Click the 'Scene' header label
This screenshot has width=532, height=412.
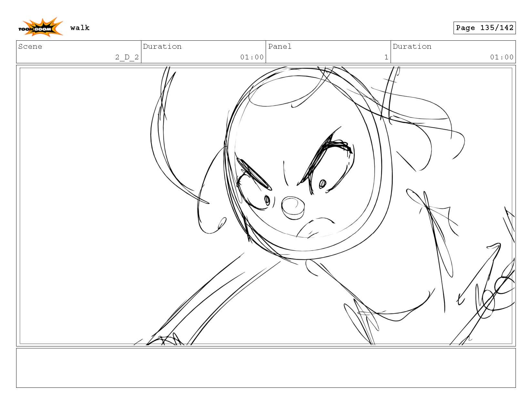click(30, 46)
